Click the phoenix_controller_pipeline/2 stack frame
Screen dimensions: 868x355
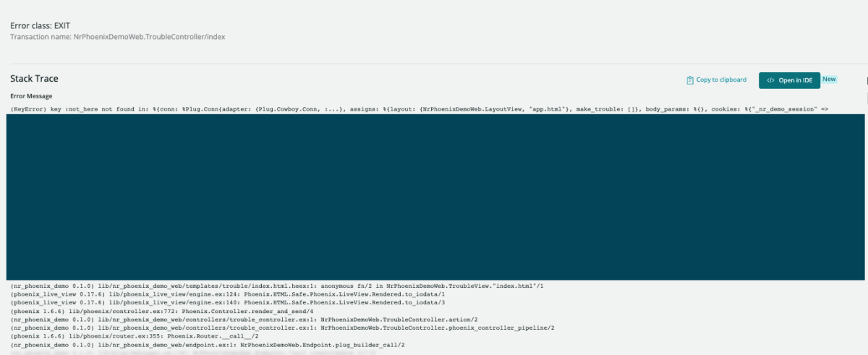click(x=282, y=328)
